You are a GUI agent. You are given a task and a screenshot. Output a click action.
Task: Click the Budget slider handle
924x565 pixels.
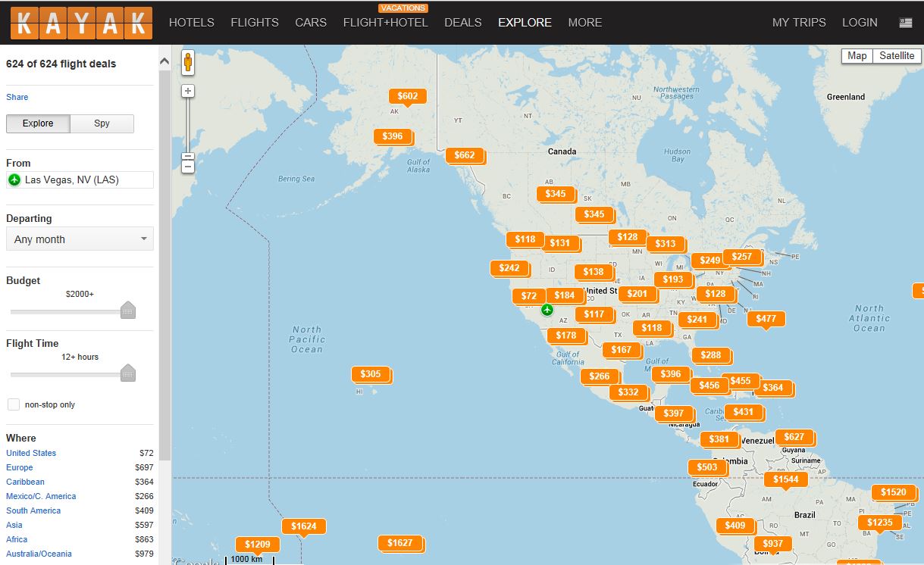(x=128, y=310)
